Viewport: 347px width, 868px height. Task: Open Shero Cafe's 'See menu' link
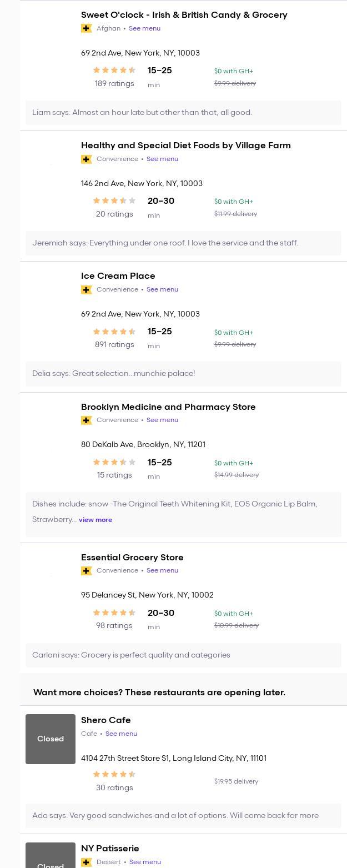click(x=121, y=734)
